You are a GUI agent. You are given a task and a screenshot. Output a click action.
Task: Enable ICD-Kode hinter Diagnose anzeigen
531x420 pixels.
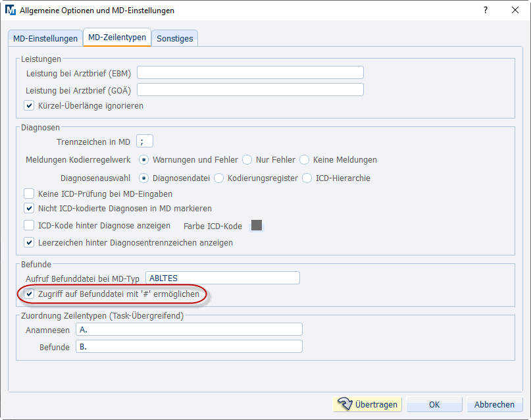[29, 225]
